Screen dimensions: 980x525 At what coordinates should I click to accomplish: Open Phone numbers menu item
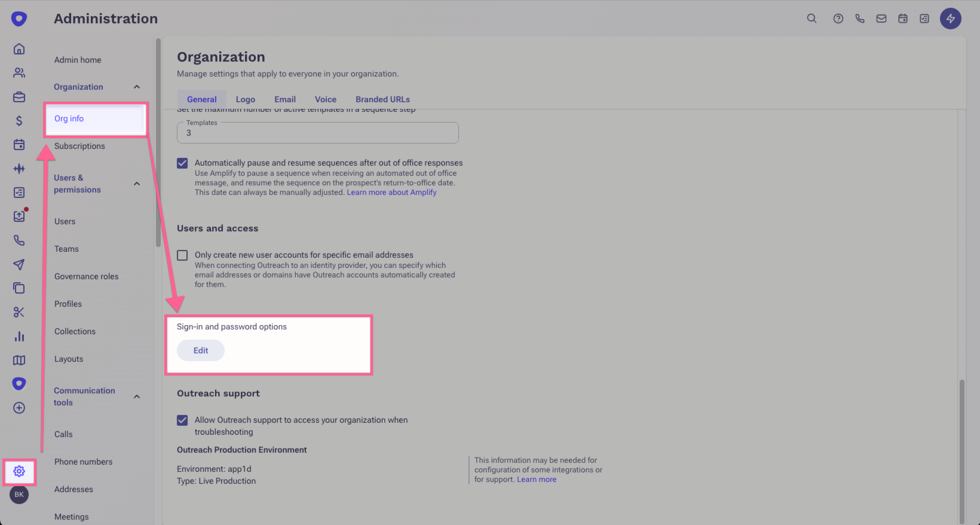tap(83, 462)
